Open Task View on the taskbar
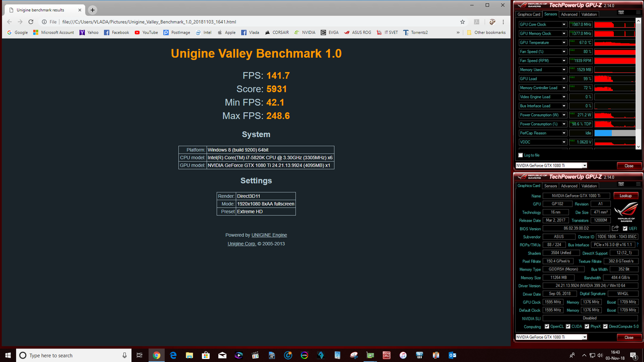Viewport: 644px width, 362px height. pos(139,355)
